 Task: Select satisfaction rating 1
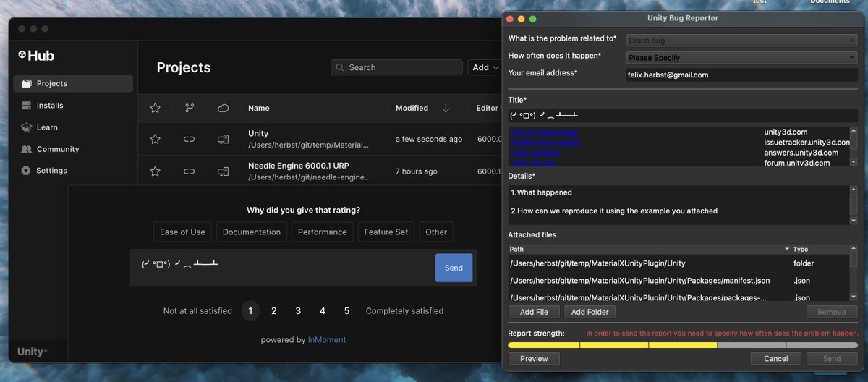click(x=250, y=311)
